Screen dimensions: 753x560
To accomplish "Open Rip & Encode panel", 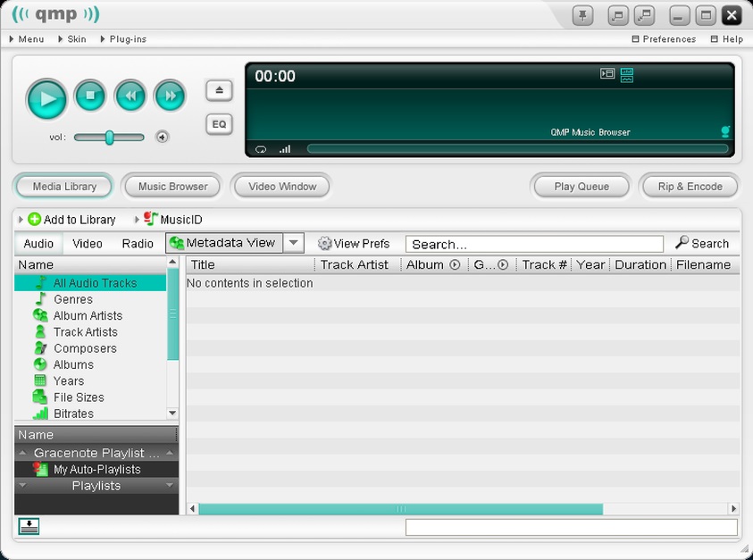I will pos(690,187).
